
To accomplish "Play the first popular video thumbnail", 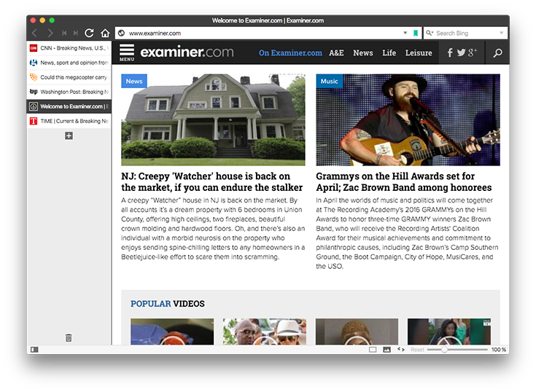I will tap(172, 332).
